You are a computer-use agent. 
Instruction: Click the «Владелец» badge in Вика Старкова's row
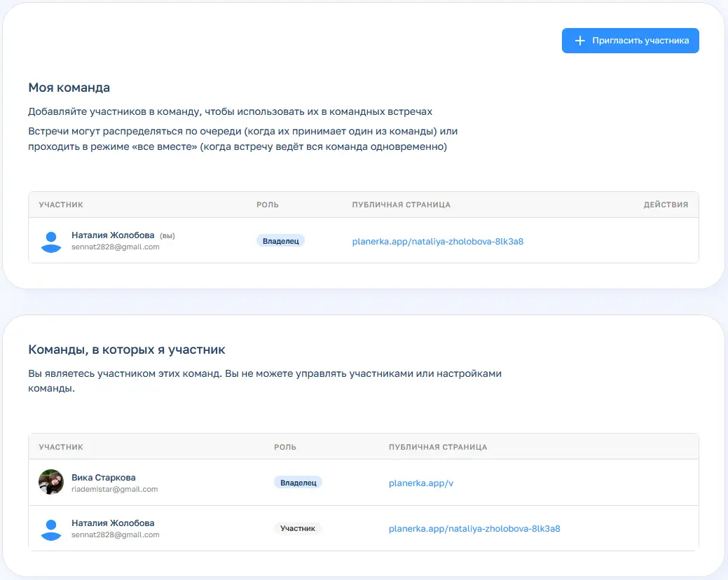point(298,483)
